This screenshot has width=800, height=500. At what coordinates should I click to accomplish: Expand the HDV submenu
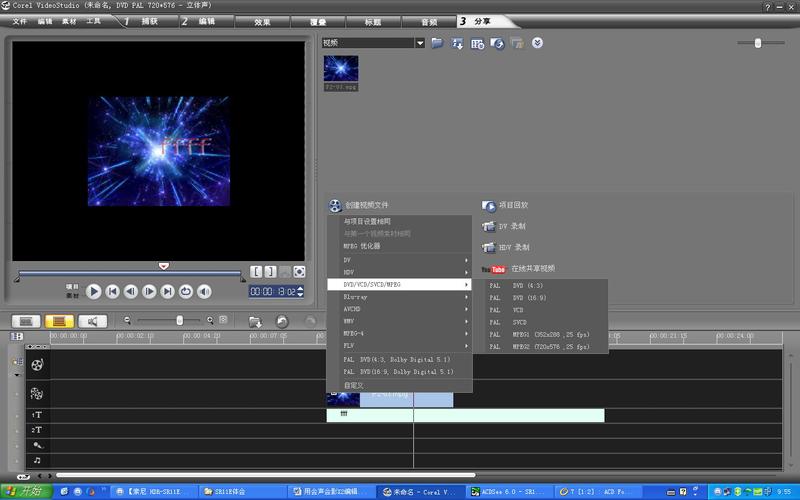tap(399, 272)
